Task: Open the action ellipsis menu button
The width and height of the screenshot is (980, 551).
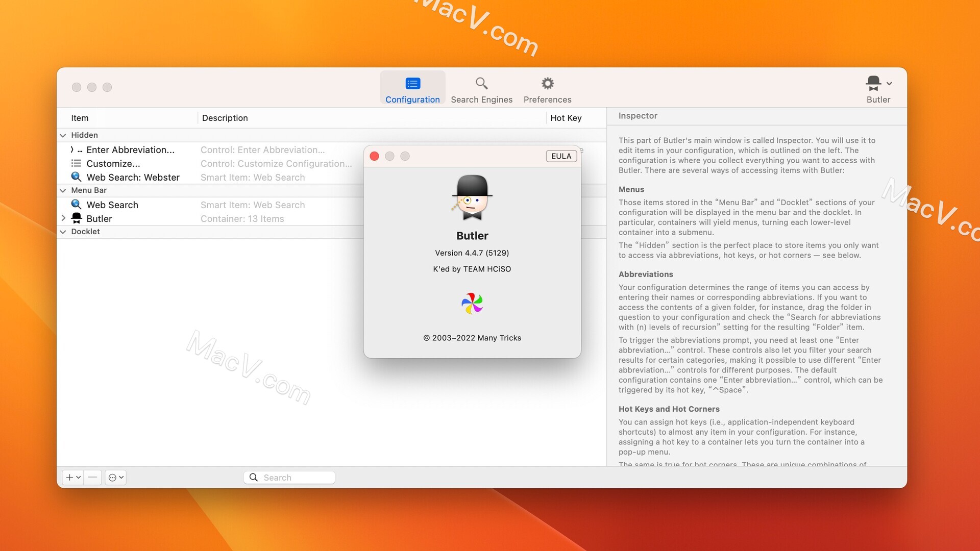Action: 116,477
